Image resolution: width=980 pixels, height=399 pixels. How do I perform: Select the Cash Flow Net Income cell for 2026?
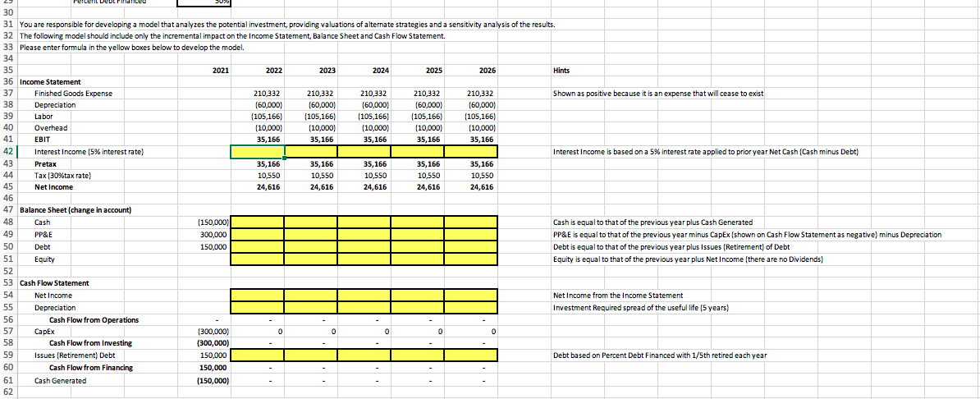471,296
